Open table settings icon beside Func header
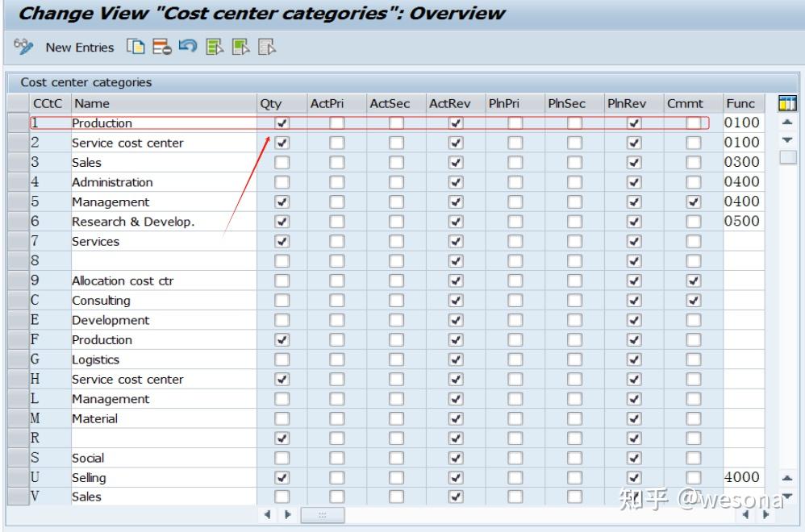This screenshot has width=805, height=532. pyautogui.click(x=787, y=103)
